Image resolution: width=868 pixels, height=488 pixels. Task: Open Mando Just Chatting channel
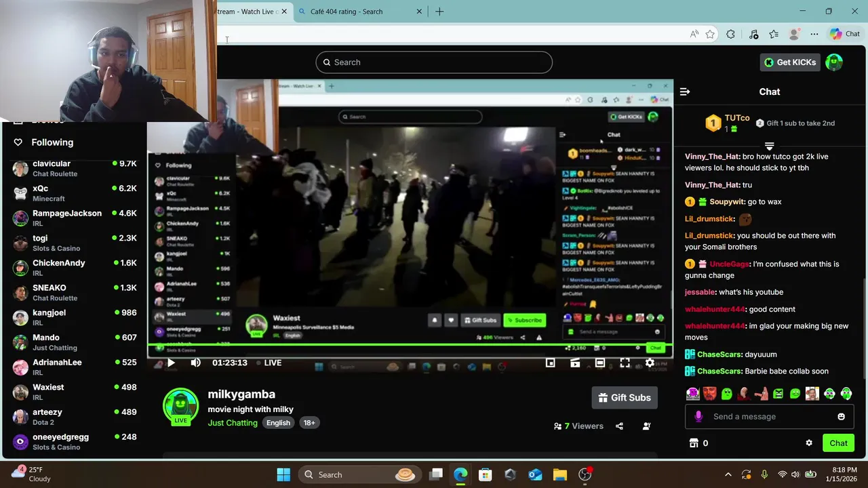(x=75, y=342)
